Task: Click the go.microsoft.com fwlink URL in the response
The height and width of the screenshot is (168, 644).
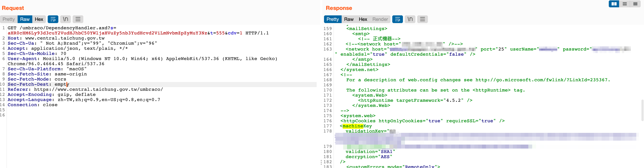Action: pyautogui.click(x=543, y=80)
